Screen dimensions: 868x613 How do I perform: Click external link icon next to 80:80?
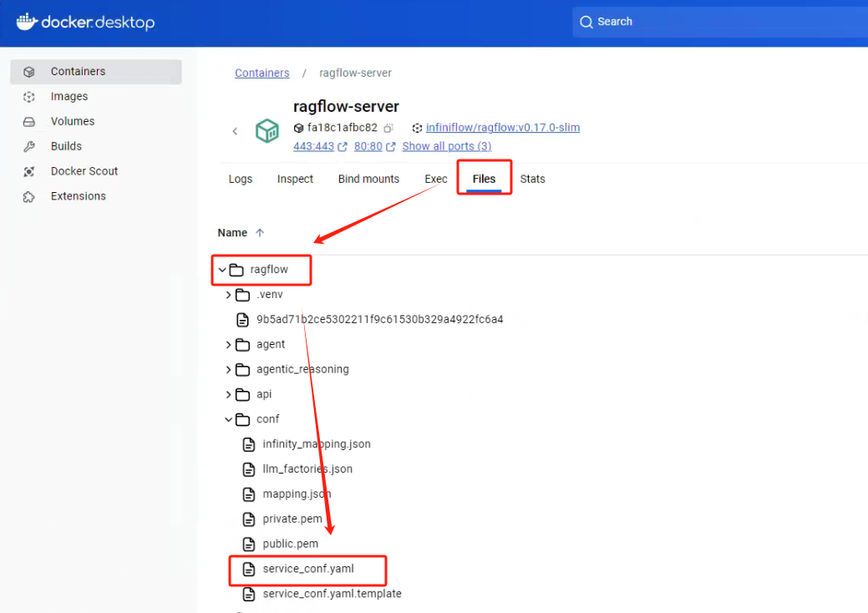pos(391,147)
